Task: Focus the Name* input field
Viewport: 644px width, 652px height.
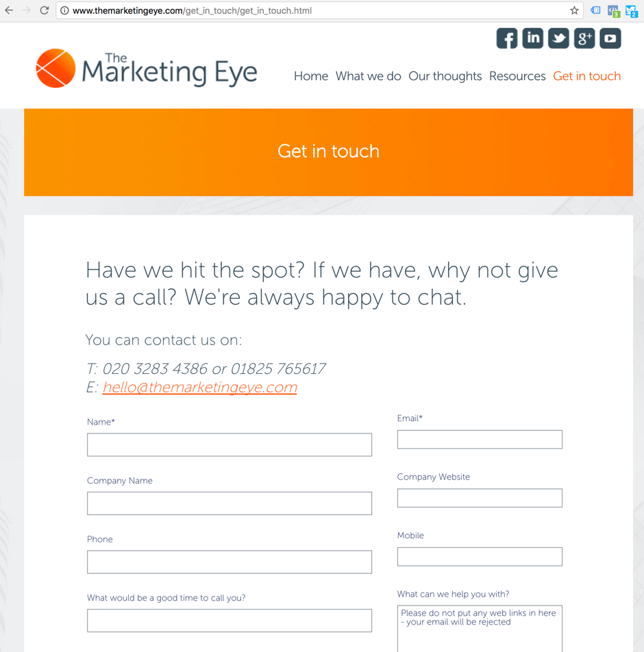Action: [x=230, y=444]
